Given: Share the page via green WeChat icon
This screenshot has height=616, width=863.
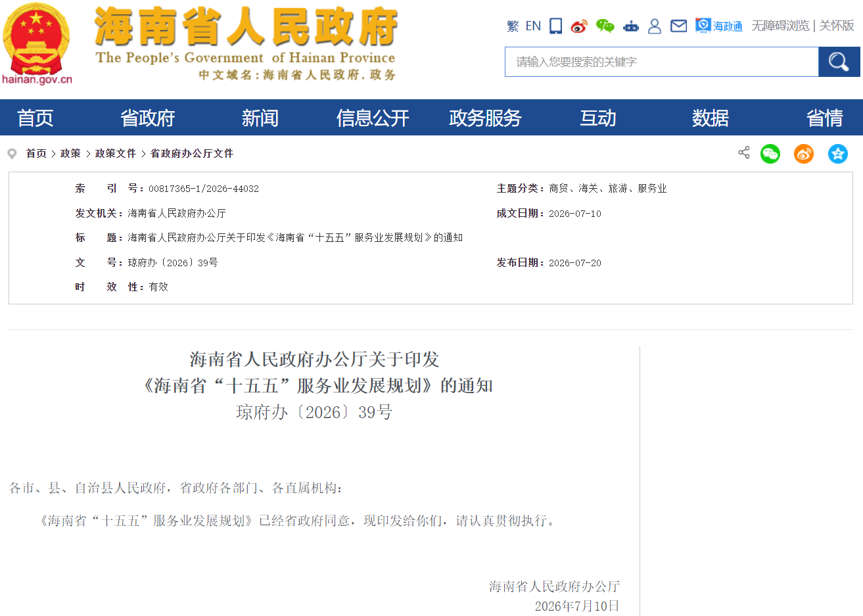Looking at the screenshot, I should coord(770,154).
